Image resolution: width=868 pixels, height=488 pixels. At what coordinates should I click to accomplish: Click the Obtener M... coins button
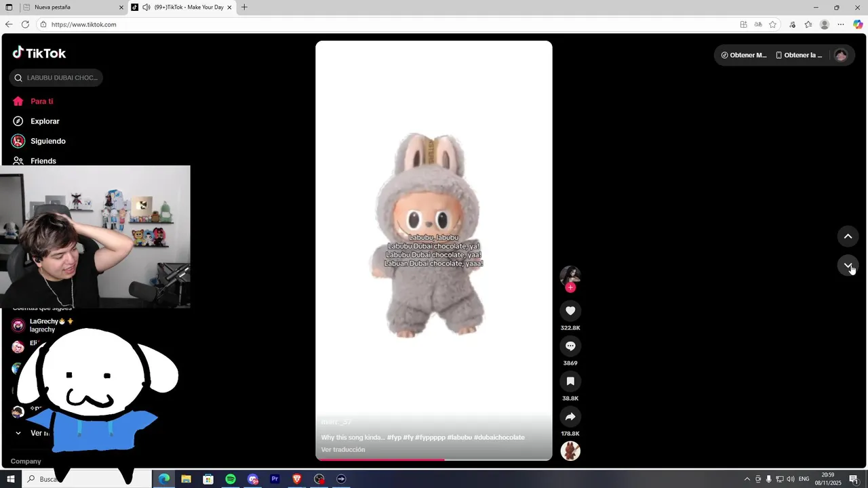tap(744, 55)
